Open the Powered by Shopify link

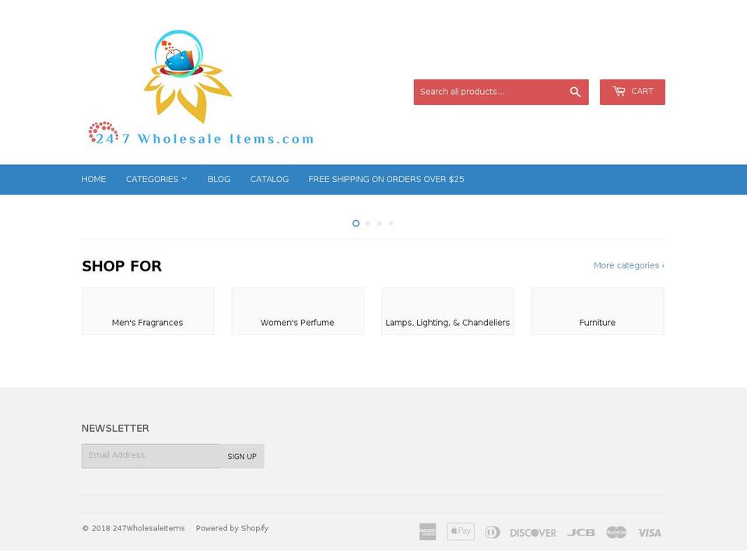(x=232, y=528)
